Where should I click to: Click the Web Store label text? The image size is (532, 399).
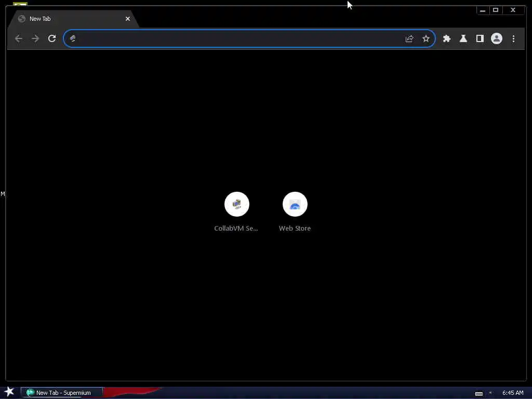click(295, 229)
